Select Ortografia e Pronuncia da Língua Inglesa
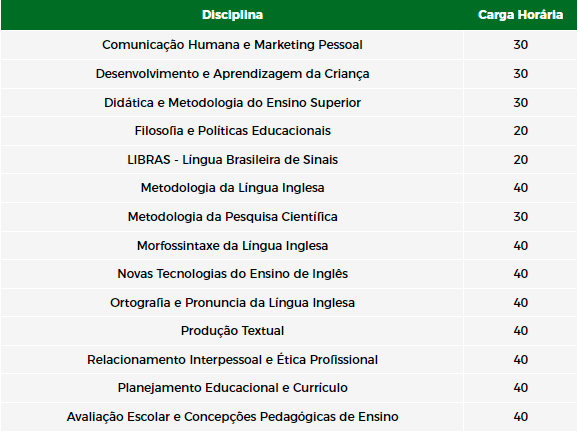 (x=232, y=303)
